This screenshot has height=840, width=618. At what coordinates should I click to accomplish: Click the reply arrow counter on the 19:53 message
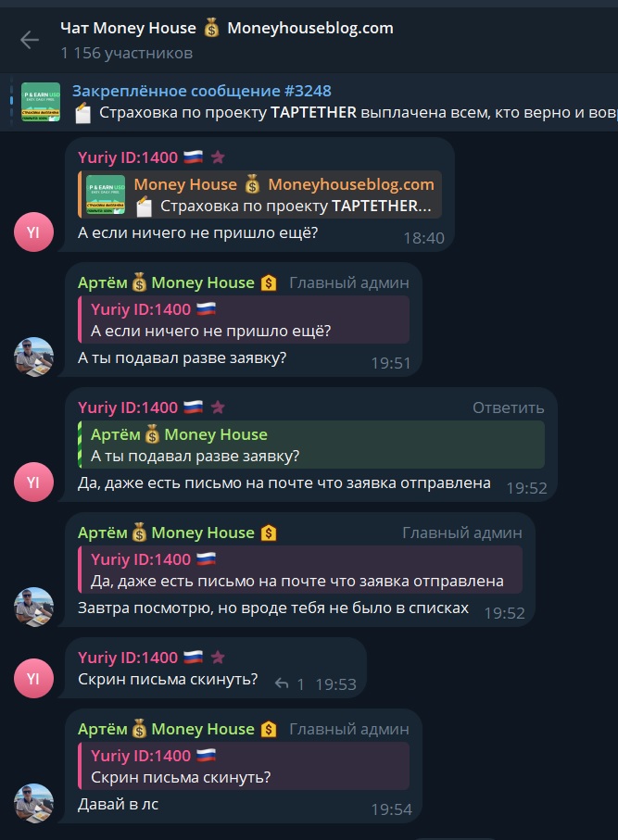(289, 684)
